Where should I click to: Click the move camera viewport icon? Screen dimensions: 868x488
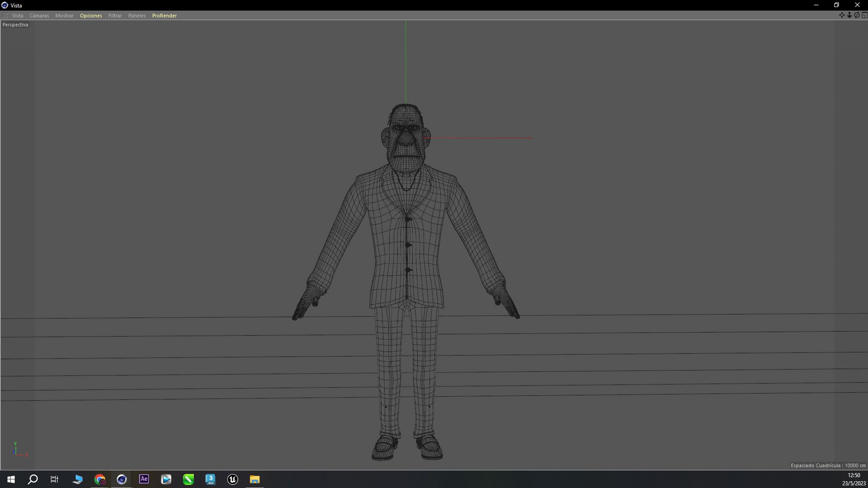click(842, 15)
